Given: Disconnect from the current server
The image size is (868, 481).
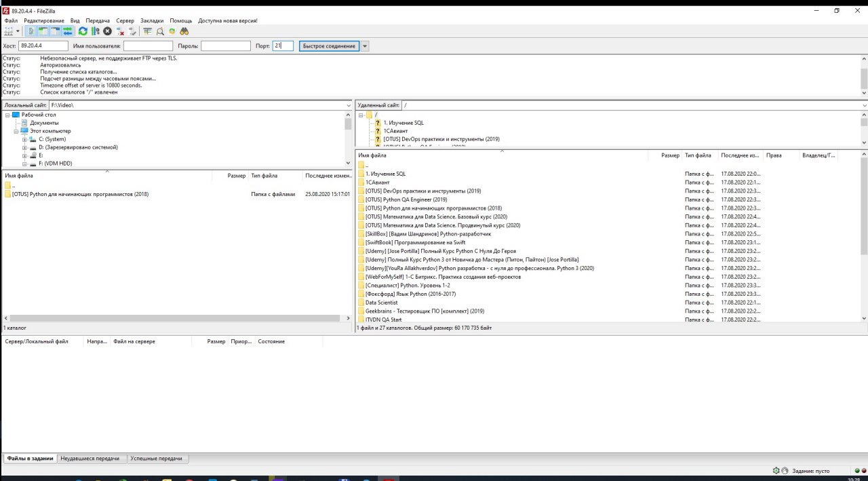Looking at the screenshot, I should point(120,31).
